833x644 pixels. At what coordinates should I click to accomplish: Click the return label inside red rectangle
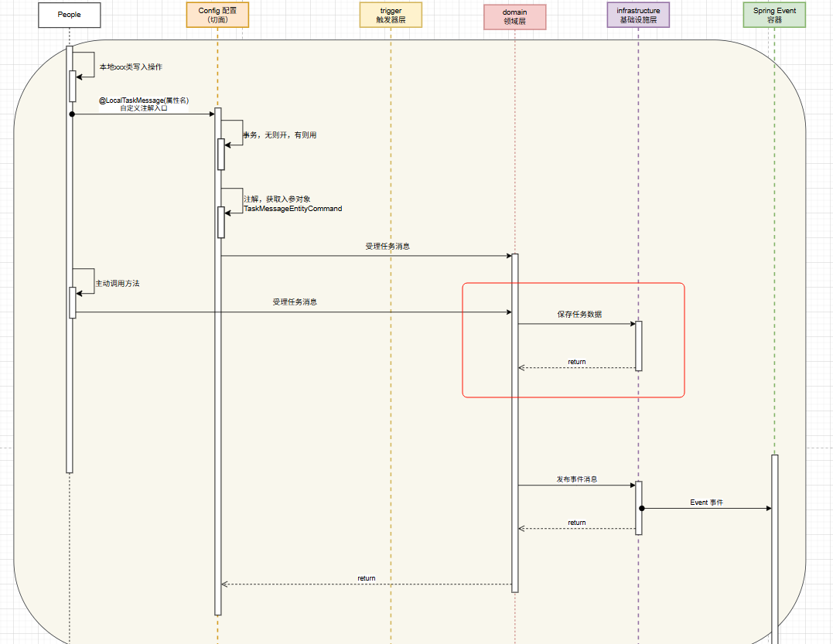[x=577, y=362]
